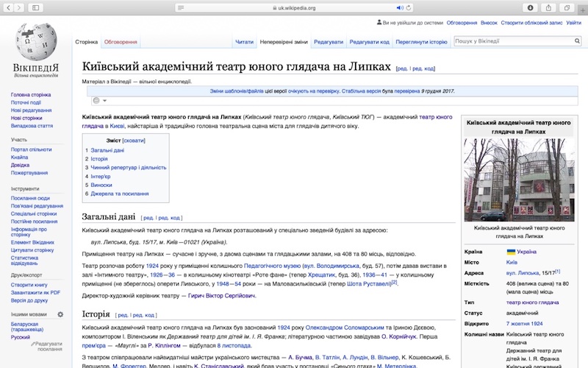Select the 'Неперевірені зміни' tab
The width and height of the screenshot is (588, 368).
point(284,42)
